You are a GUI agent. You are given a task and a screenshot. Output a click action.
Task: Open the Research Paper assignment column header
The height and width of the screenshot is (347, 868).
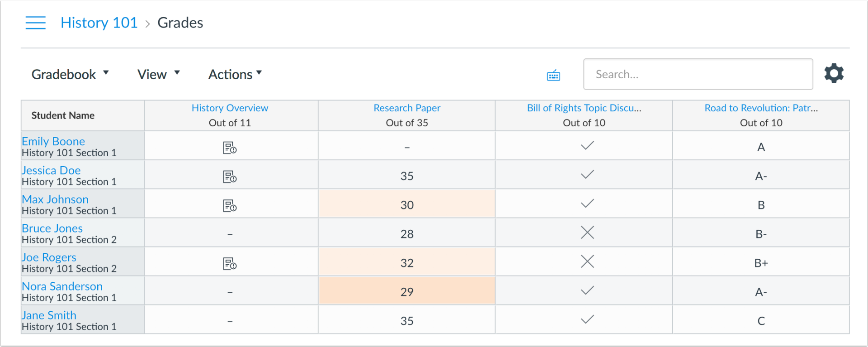point(407,108)
